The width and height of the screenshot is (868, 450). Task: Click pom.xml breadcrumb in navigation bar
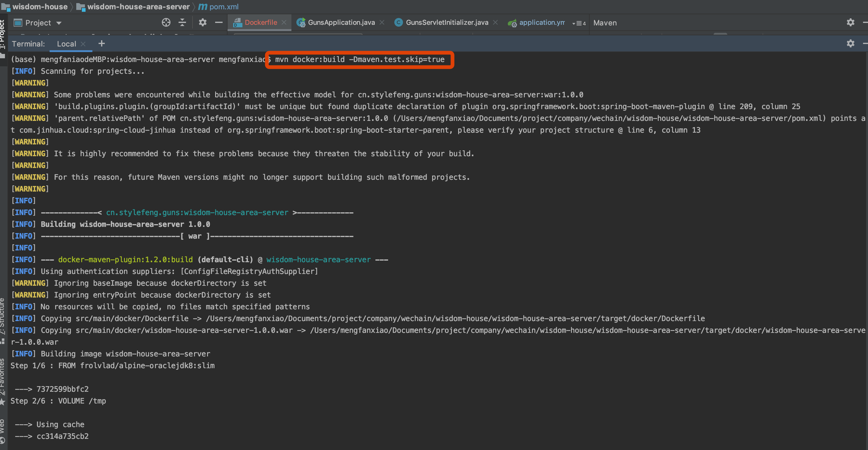click(x=224, y=7)
